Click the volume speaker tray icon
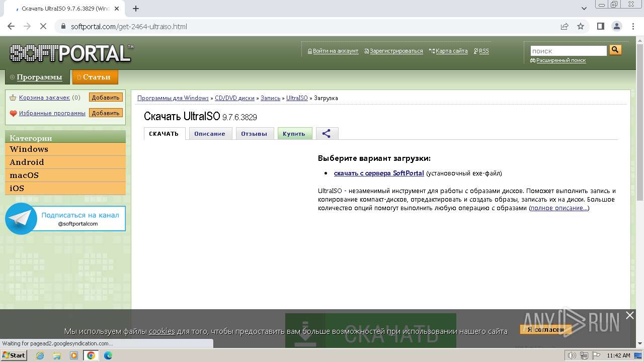The height and width of the screenshot is (362, 644). (x=572, y=355)
